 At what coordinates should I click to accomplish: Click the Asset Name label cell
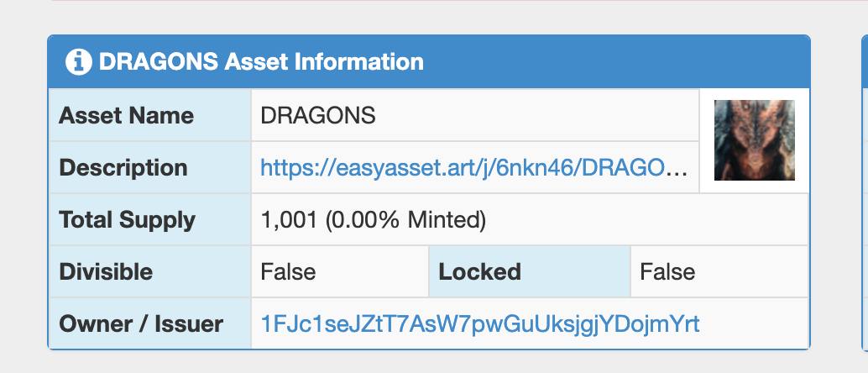tap(150, 115)
